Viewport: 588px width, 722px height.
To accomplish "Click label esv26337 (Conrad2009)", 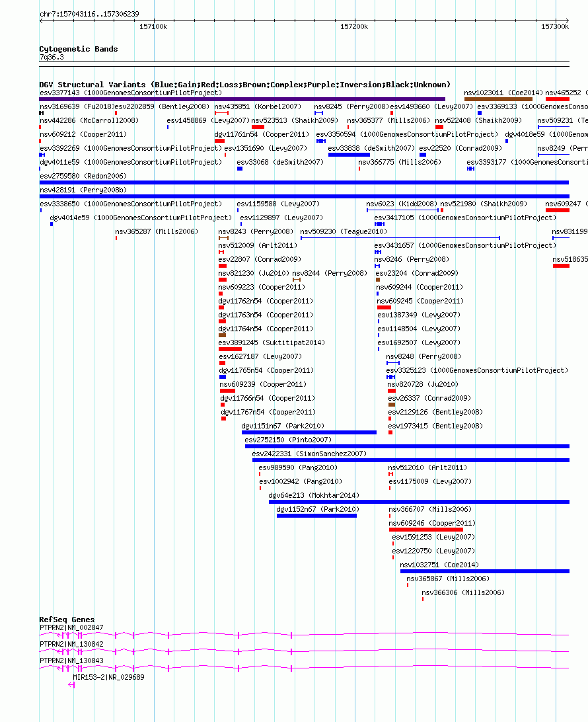I will pos(429,398).
